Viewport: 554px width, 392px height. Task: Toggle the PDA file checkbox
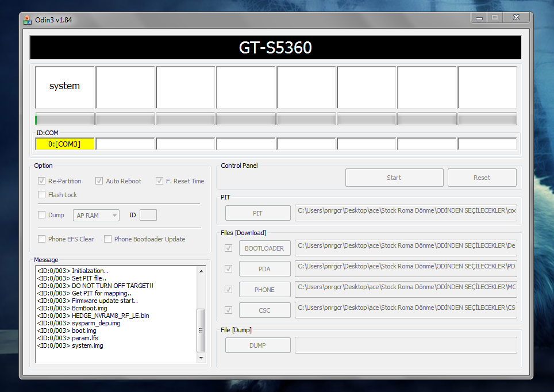(x=229, y=269)
